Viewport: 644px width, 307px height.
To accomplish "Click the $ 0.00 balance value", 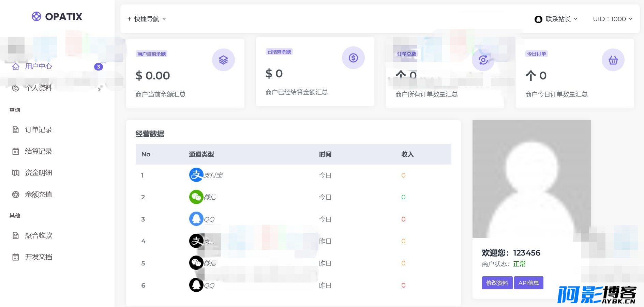I will [153, 76].
